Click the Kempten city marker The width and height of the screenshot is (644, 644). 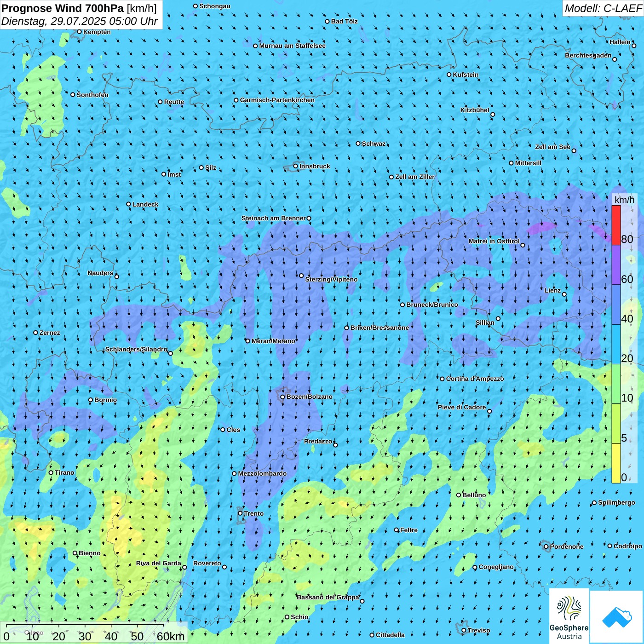click(80, 32)
